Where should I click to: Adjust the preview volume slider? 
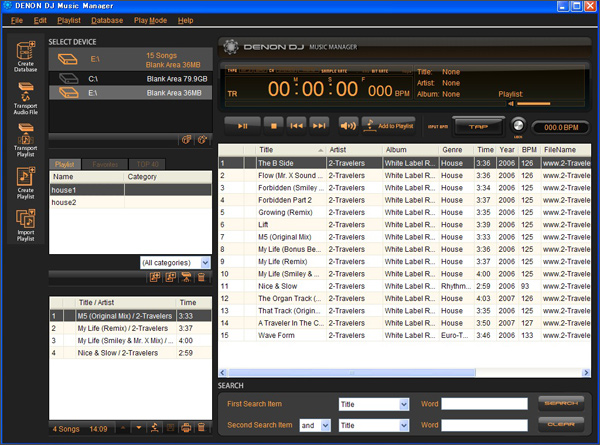(533, 104)
